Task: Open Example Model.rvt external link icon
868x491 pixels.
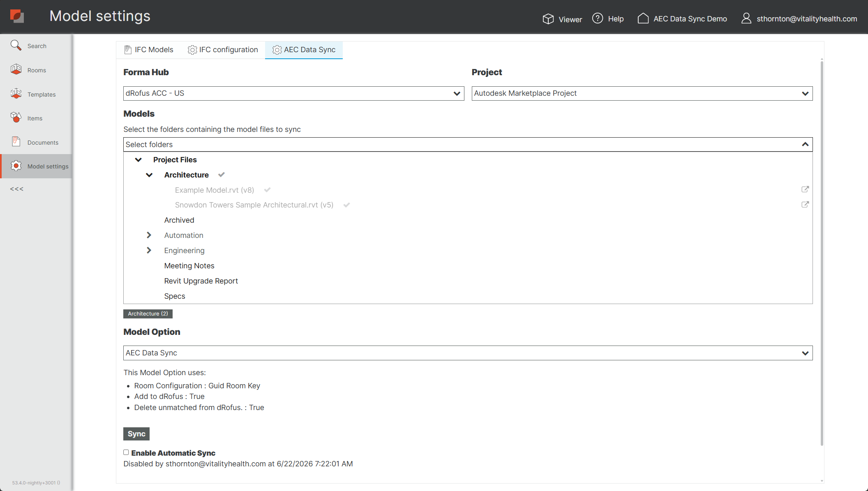Action: [x=805, y=189]
